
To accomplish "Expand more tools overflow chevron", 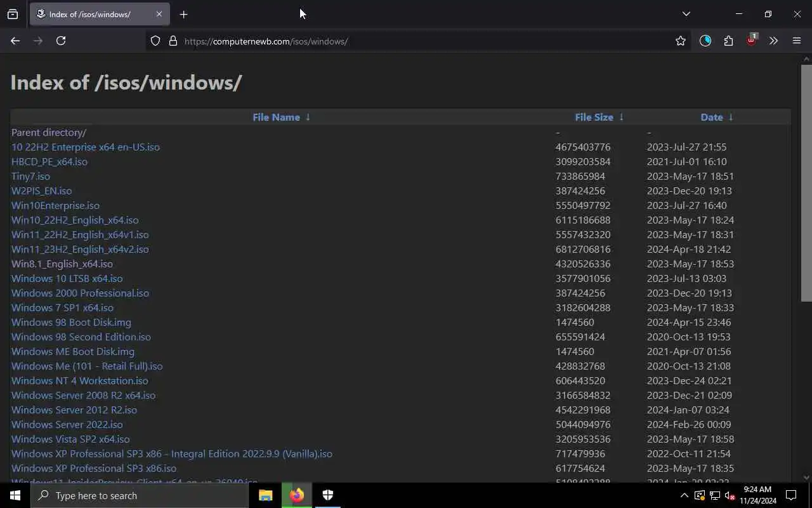I will [773, 41].
